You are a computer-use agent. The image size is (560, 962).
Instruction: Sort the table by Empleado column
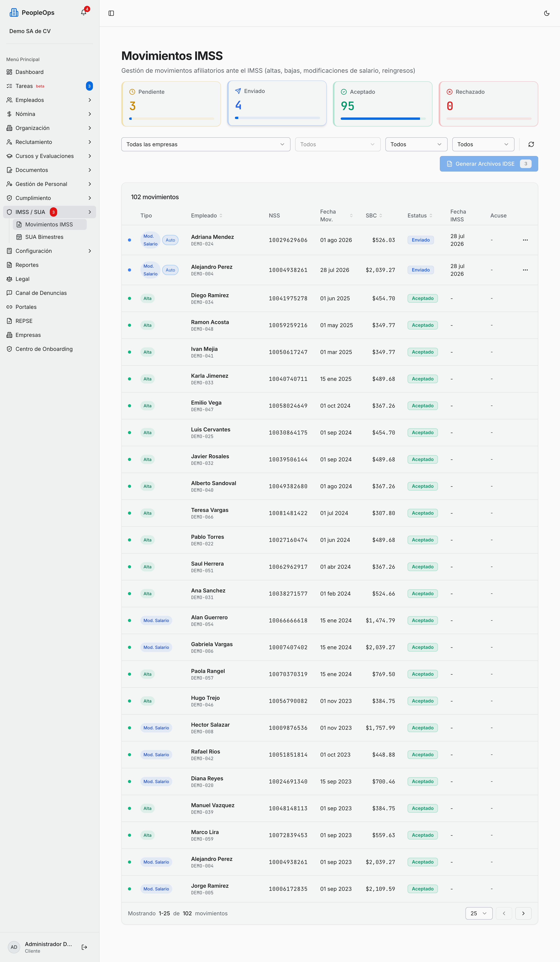pos(206,216)
